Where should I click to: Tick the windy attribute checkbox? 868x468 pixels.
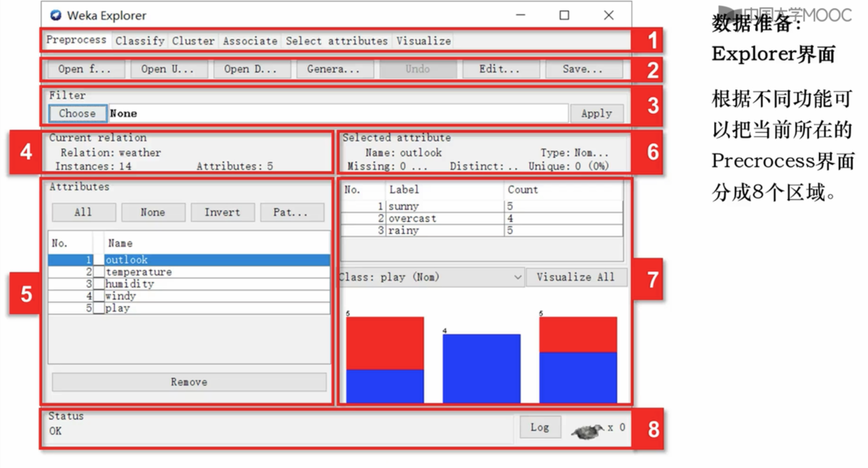(99, 296)
